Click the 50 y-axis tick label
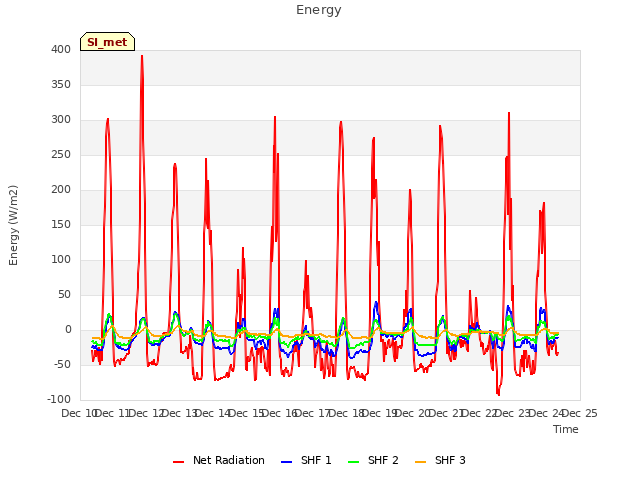This screenshot has width=640, height=480. tap(64, 295)
